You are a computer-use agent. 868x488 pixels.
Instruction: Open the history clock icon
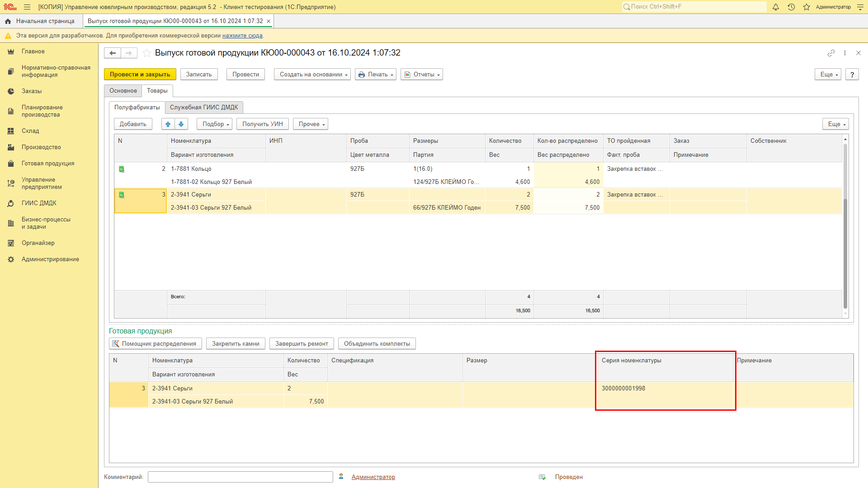point(791,7)
